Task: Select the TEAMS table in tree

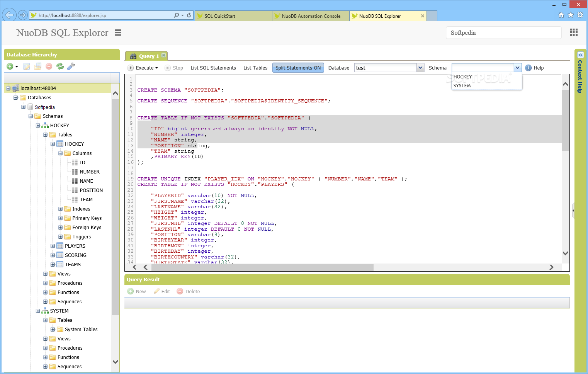Action: [73, 265]
